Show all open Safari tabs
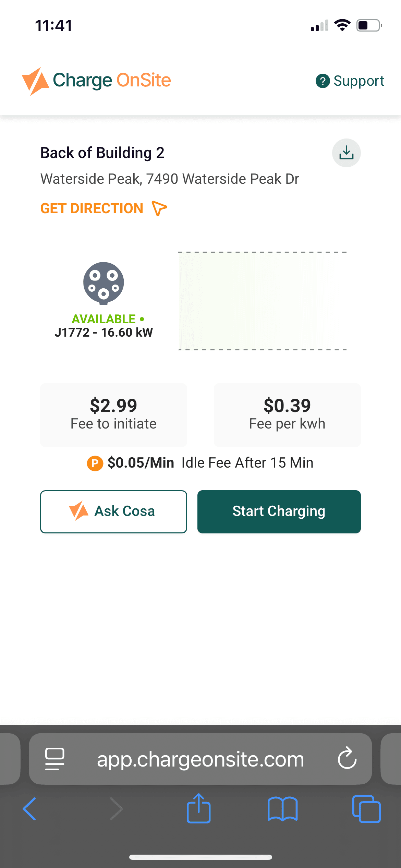This screenshot has height=868, width=401. click(366, 809)
